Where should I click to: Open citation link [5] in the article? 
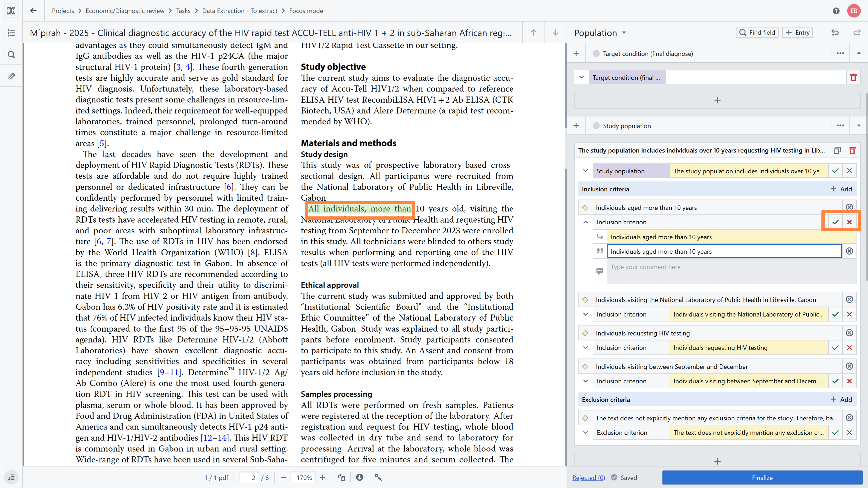tap(102, 143)
